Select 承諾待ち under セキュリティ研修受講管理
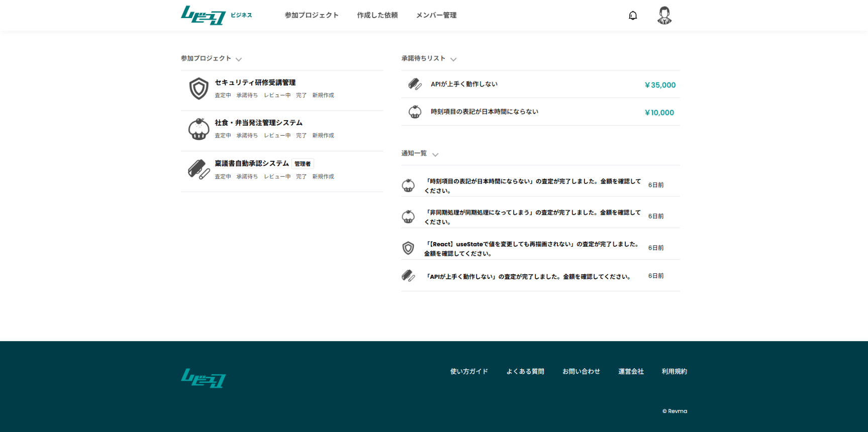 pyautogui.click(x=247, y=95)
